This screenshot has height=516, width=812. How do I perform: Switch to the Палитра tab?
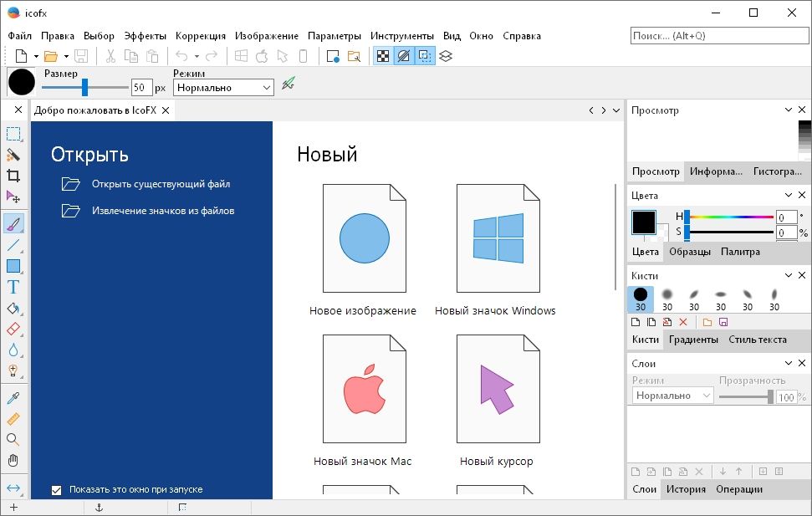[x=740, y=252]
